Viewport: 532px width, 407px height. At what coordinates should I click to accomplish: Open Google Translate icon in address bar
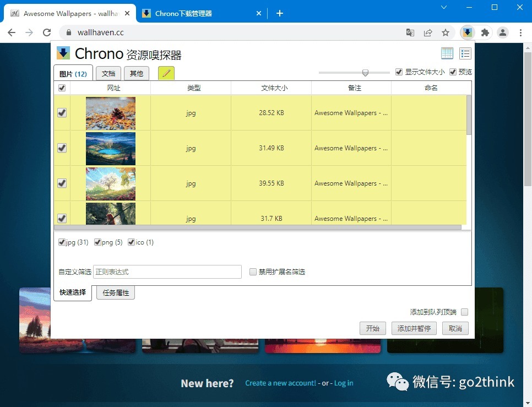point(410,32)
